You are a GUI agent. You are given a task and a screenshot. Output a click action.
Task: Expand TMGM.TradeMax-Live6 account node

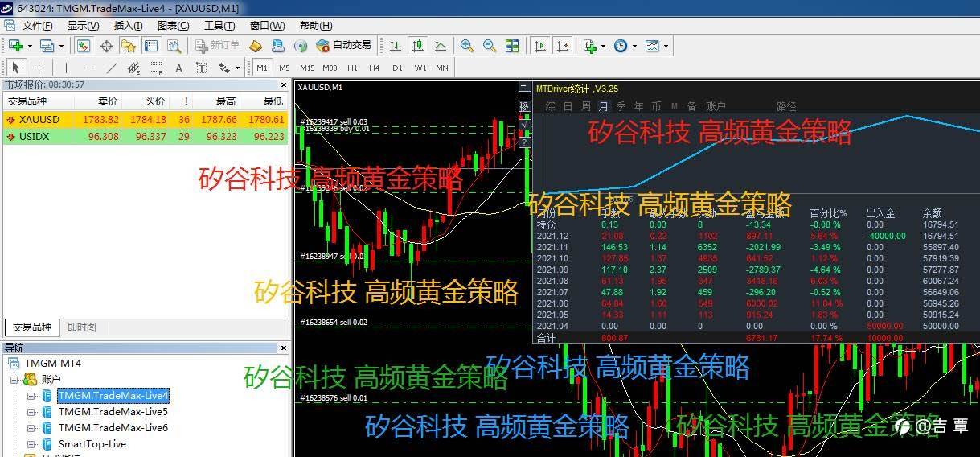click(x=31, y=427)
